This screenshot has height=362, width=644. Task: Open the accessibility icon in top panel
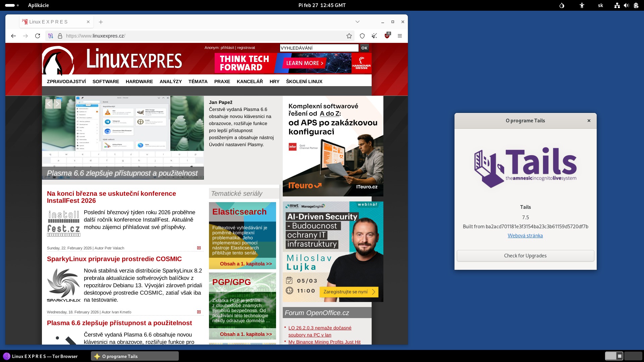pyautogui.click(x=582, y=5)
